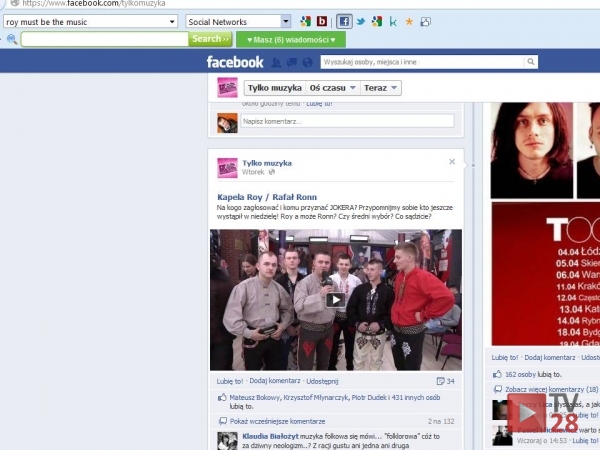Expand the Tylko muzyka page dropdown

click(274, 88)
